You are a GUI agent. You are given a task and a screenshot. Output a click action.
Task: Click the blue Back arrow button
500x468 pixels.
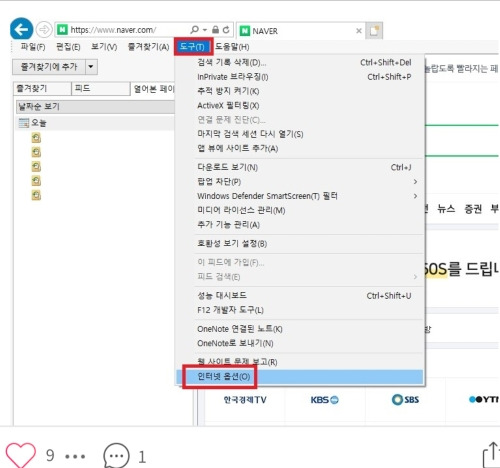tap(21, 29)
